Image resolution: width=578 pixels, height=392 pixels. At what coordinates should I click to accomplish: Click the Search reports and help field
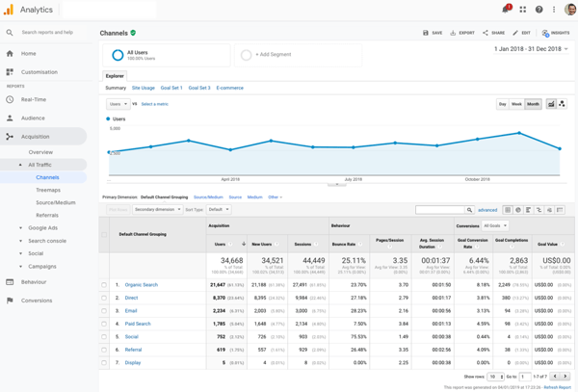point(47,33)
